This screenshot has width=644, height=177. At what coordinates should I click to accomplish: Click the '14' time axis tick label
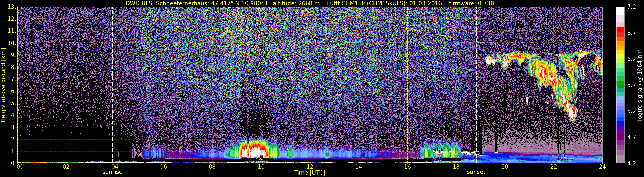tap(358, 167)
